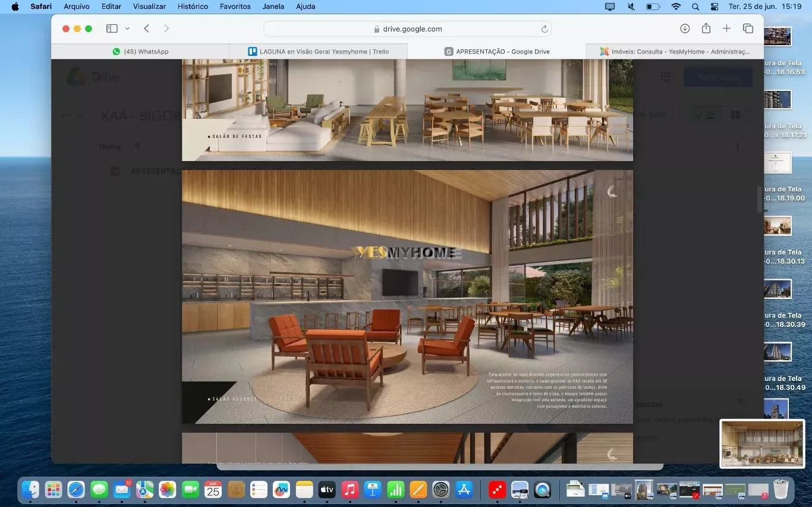Image resolution: width=812 pixels, height=507 pixels.
Task: Click the drive.google.com address bar
Action: tap(408, 29)
